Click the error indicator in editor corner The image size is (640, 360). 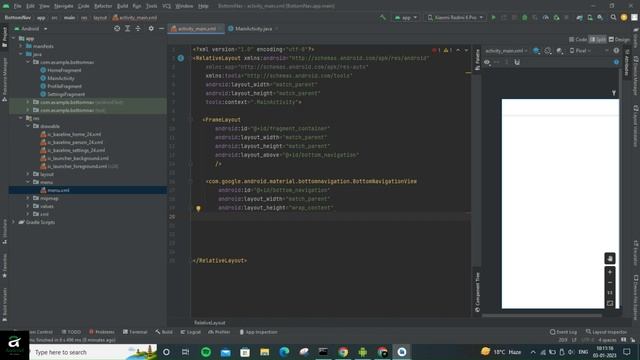tap(436, 50)
